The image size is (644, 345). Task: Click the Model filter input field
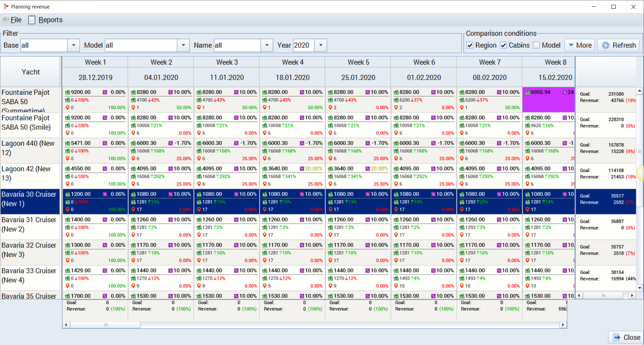point(141,45)
